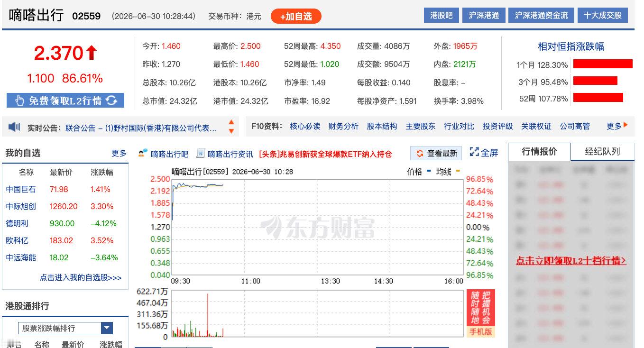Click the refresh arrows icon in L2 banner
644x348 pixels.
click(x=111, y=100)
